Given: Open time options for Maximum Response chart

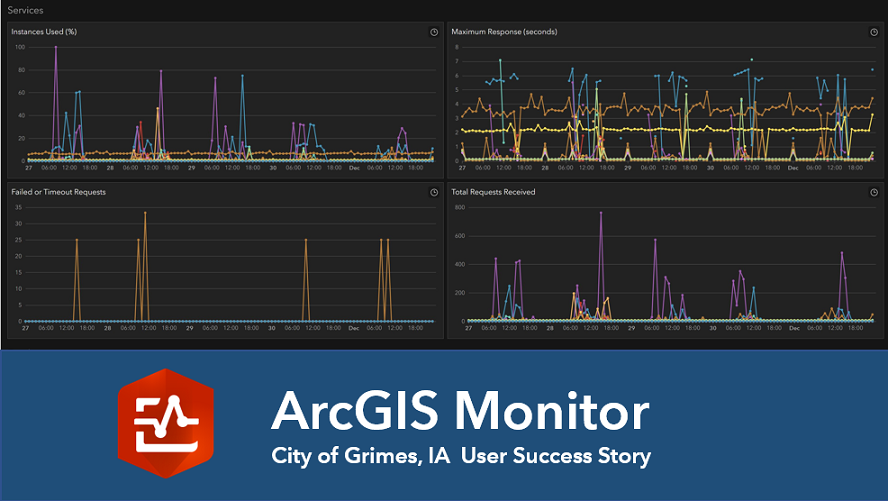Looking at the screenshot, I should pyautogui.click(x=874, y=32).
